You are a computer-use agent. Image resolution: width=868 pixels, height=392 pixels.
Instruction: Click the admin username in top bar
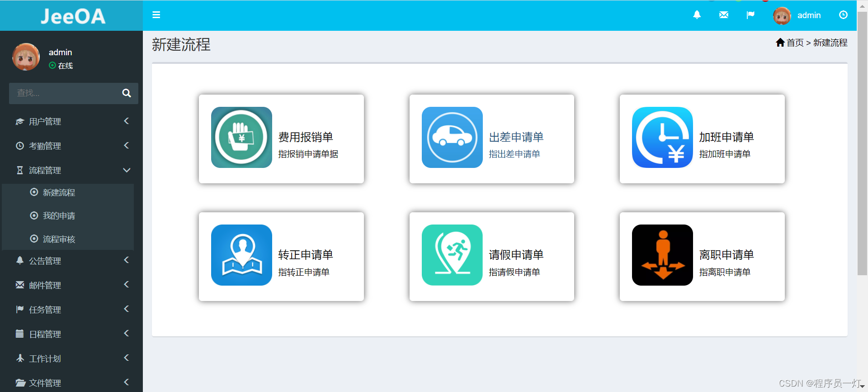click(809, 15)
